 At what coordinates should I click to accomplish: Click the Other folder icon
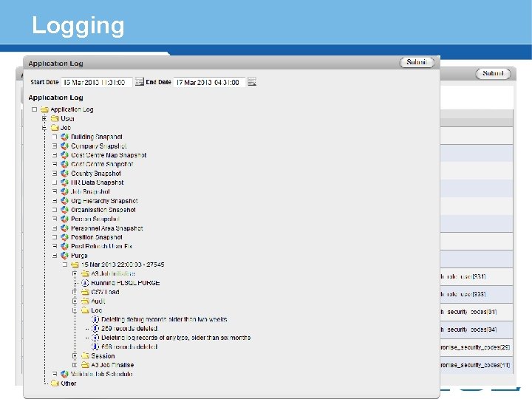tap(55, 383)
